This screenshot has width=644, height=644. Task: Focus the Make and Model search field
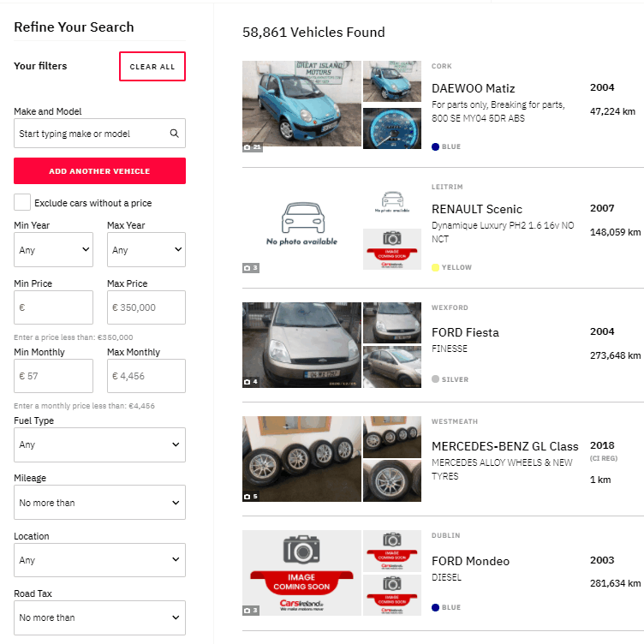[99, 134]
